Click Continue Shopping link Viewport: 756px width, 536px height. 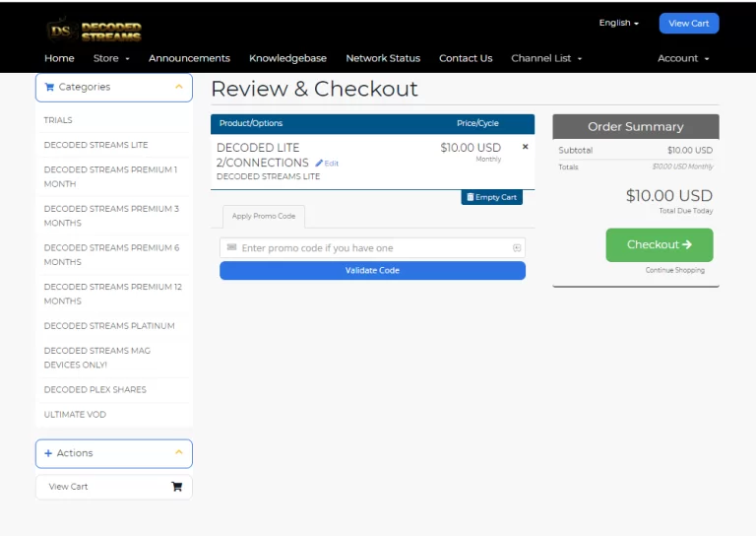(675, 270)
